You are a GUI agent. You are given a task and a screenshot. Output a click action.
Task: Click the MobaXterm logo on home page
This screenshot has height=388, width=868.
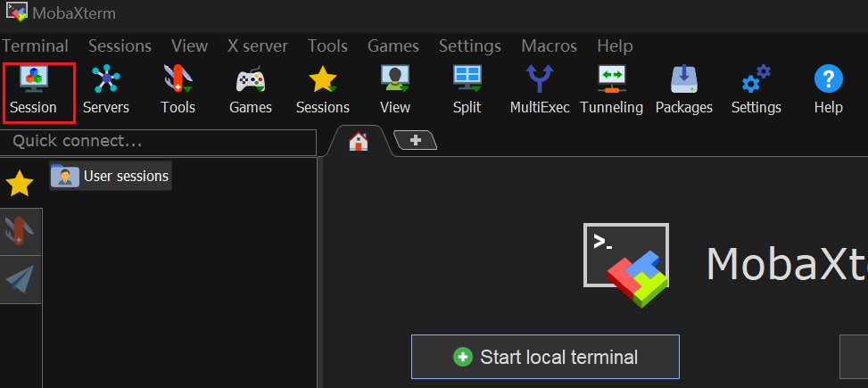(626, 265)
